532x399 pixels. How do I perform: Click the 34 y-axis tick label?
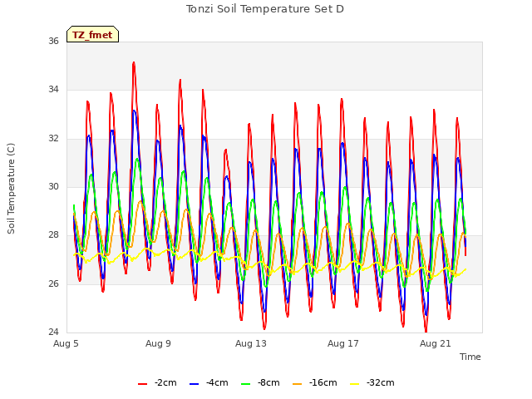coord(53,90)
